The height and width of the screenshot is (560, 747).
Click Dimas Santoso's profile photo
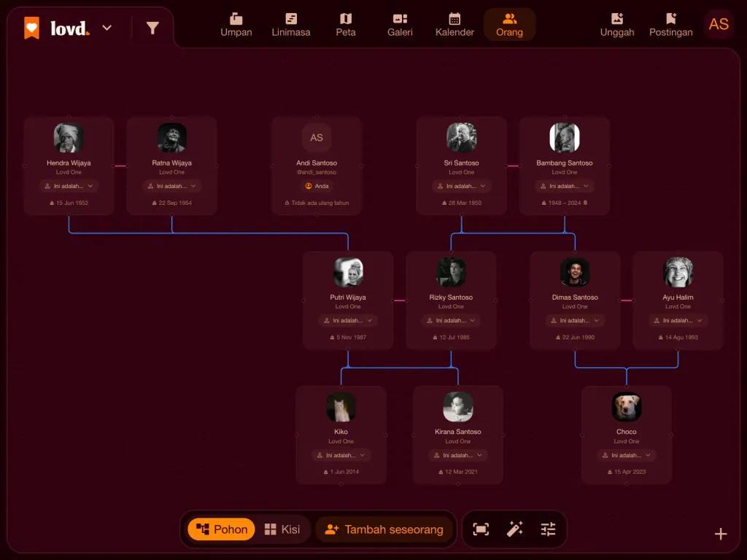coord(575,273)
